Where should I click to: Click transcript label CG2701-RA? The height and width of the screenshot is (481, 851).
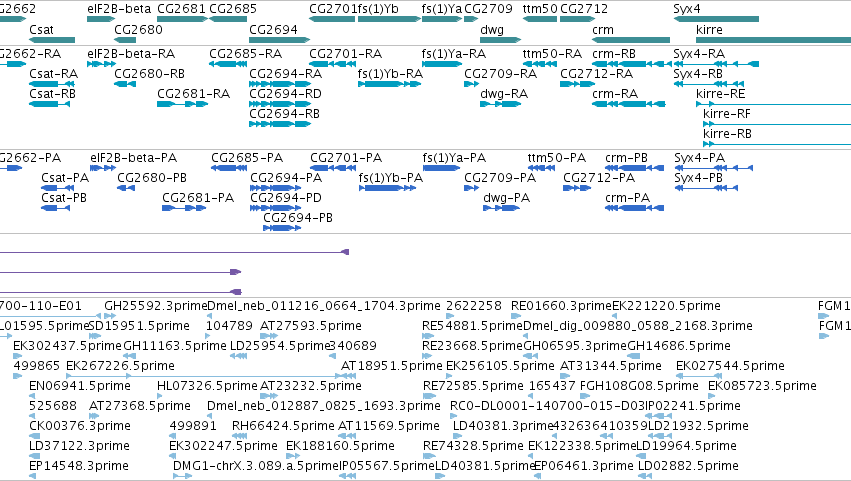(345, 54)
